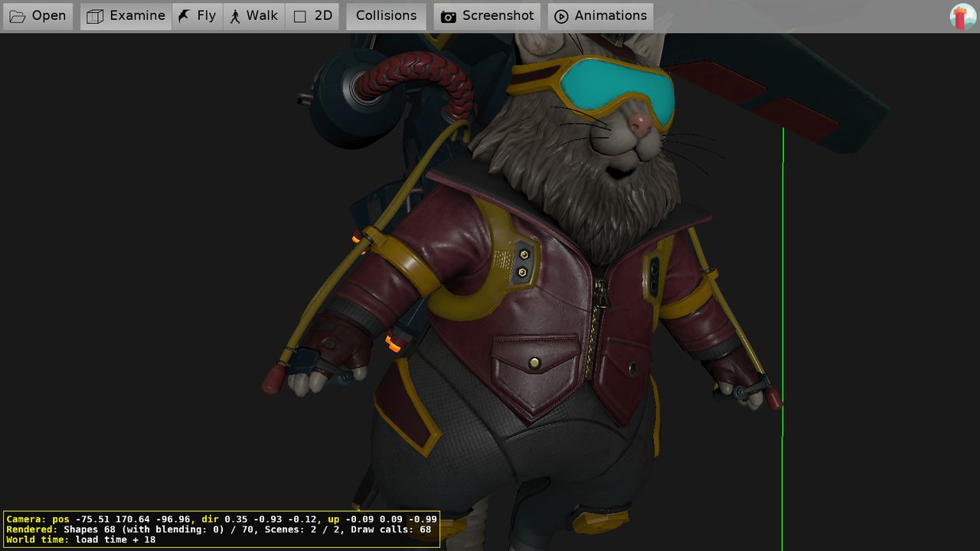
Task: Click the World time status line
Action: [x=81, y=540]
